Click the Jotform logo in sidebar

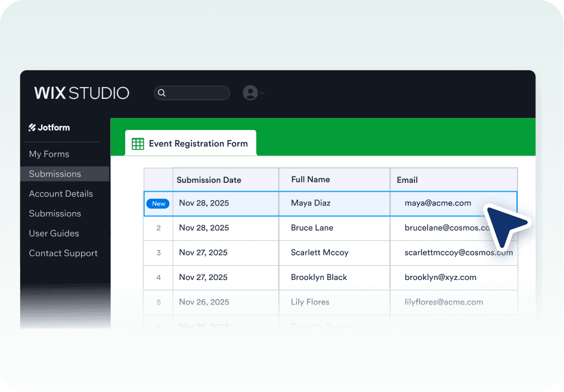click(x=49, y=127)
